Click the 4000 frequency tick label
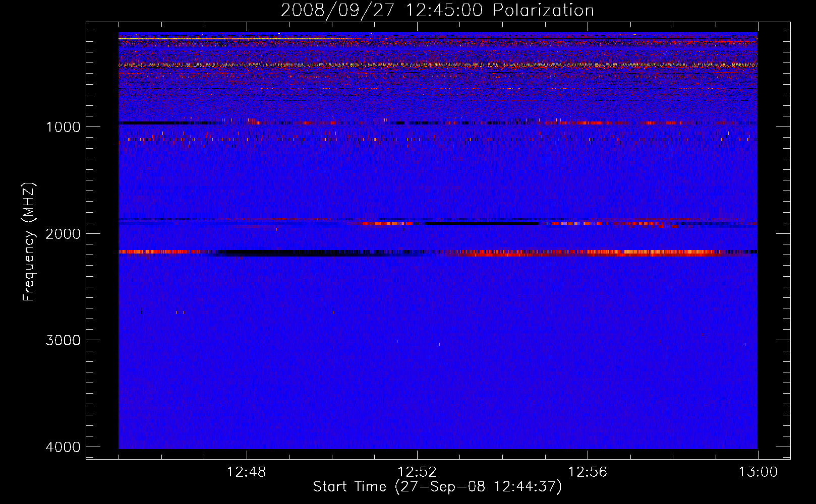Viewport: 816px width, 504px height. tap(63, 447)
